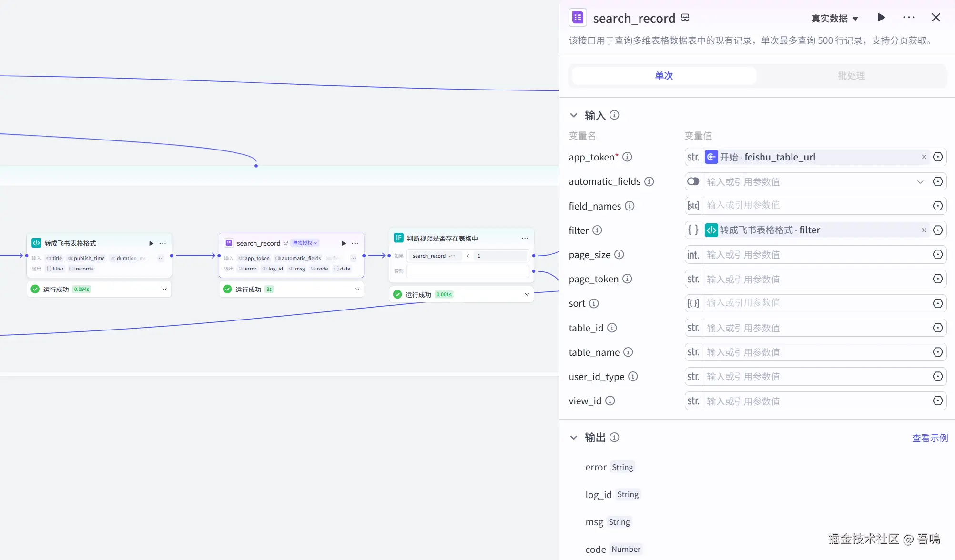The height and width of the screenshot is (560, 955).
Task: Run the search_record node with panel play button
Action: point(881,18)
